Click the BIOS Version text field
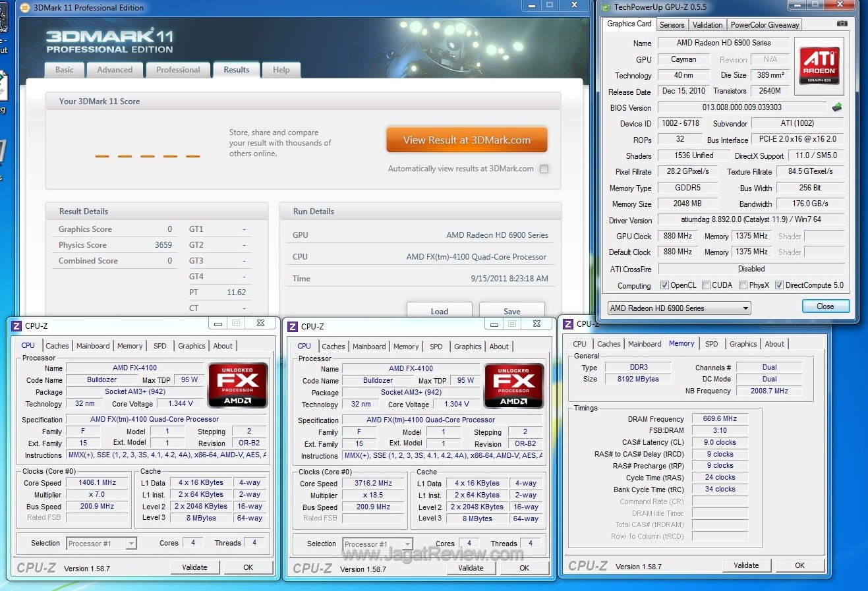This screenshot has height=591, width=868. (741, 107)
